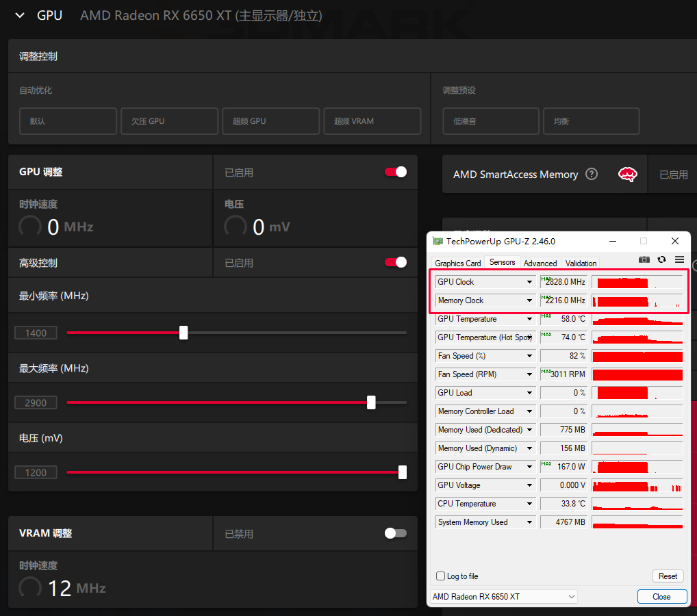
Task: Open the Fan Speed (%) dropdown
Action: click(x=529, y=356)
